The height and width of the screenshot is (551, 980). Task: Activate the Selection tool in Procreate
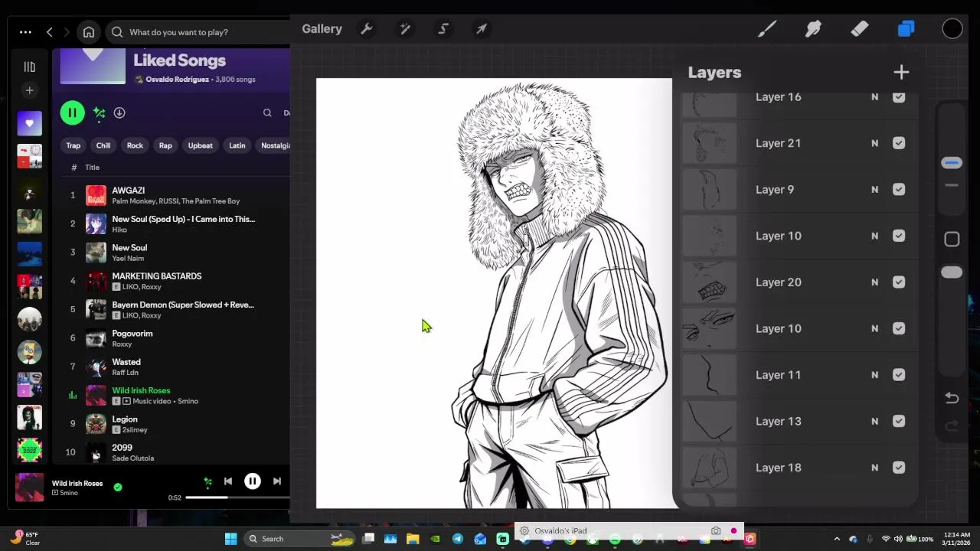[443, 29]
